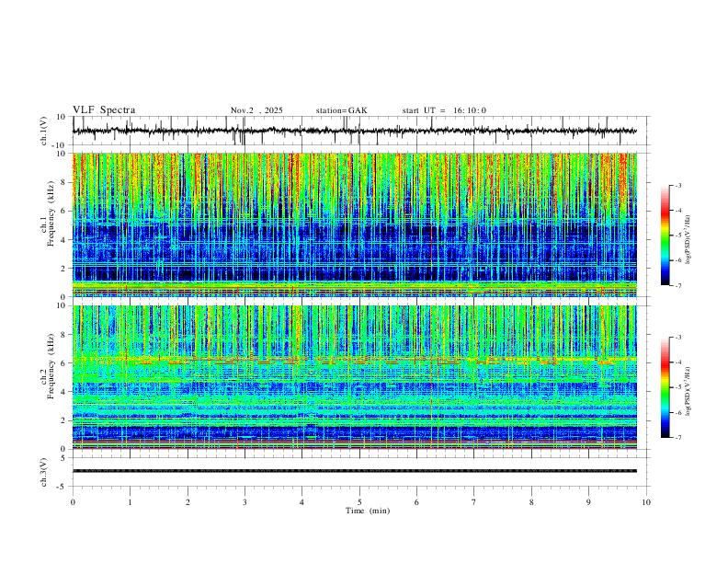Screen dimensions: 728x563
Task: Click the "Time (min)" x-axis label
Action: (368, 511)
